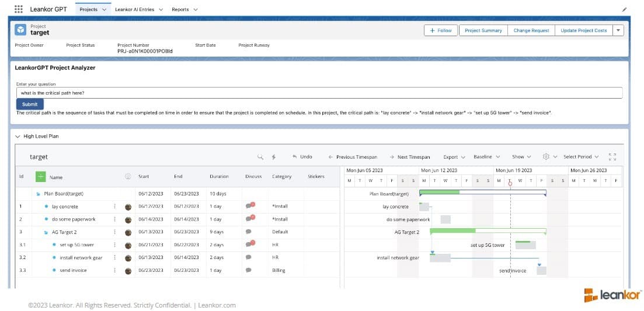This screenshot has height=311, width=644.
Task: Open row menu dots for do some paperwork
Action: point(114,219)
